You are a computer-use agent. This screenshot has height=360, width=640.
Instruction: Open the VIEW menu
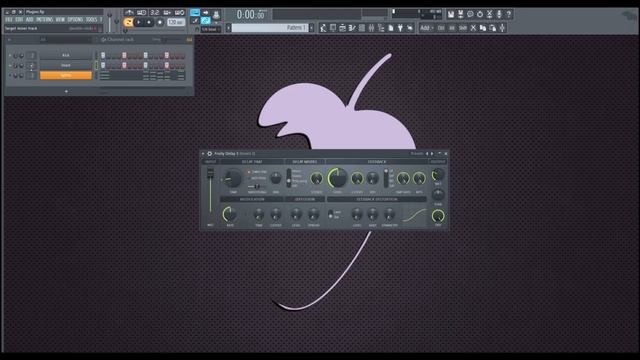60,20
